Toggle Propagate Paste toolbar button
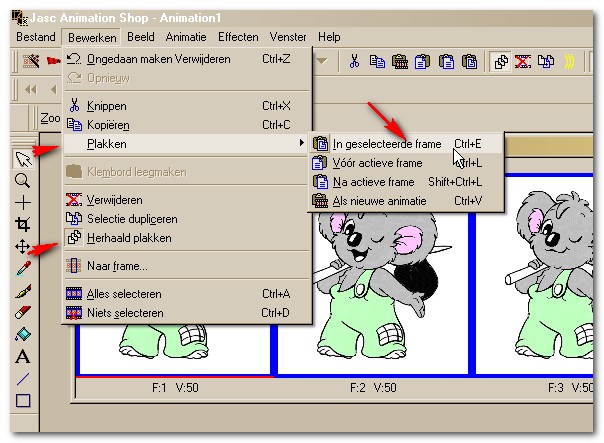This screenshot has height=443, width=604. click(501, 62)
